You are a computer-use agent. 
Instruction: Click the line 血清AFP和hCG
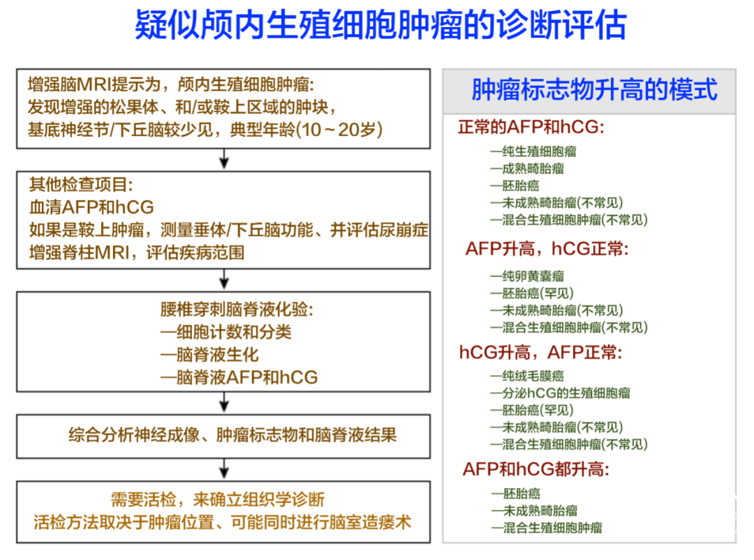(x=91, y=207)
